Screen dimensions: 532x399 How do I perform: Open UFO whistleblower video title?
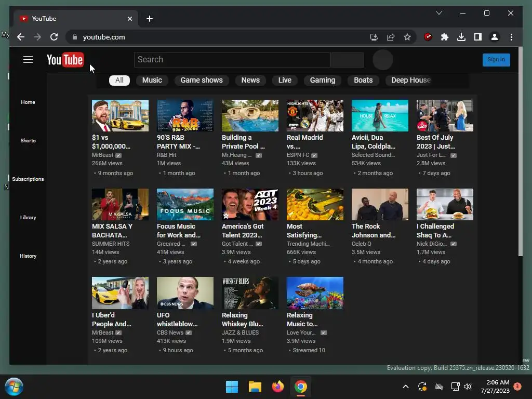tap(177, 320)
